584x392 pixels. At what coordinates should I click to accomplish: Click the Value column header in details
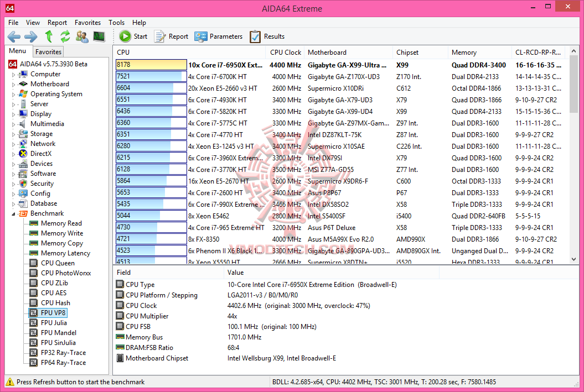point(332,273)
